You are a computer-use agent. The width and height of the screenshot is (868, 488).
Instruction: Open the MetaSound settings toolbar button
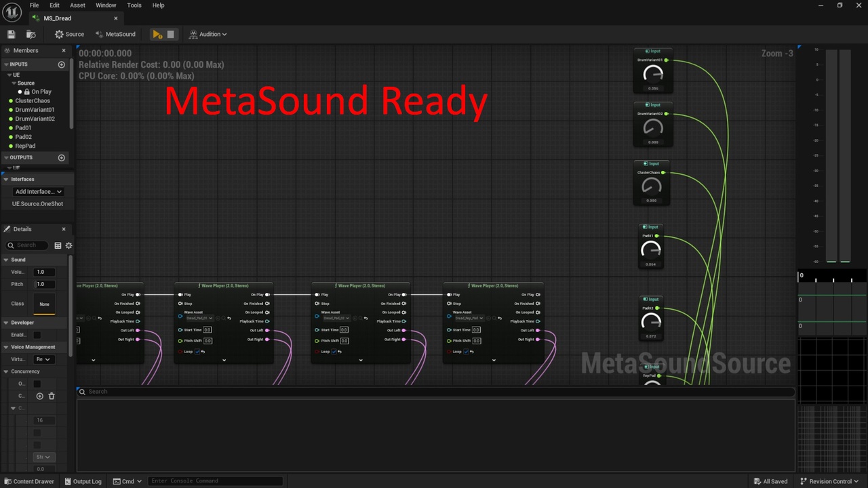point(116,34)
